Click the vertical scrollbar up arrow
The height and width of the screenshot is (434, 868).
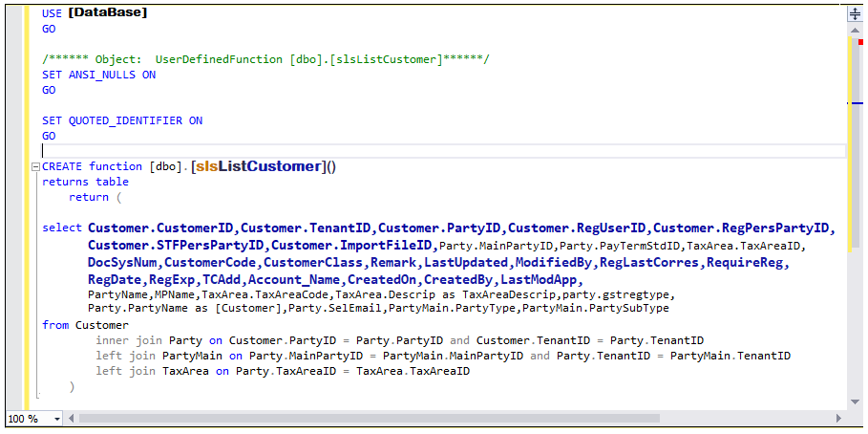coord(855,30)
